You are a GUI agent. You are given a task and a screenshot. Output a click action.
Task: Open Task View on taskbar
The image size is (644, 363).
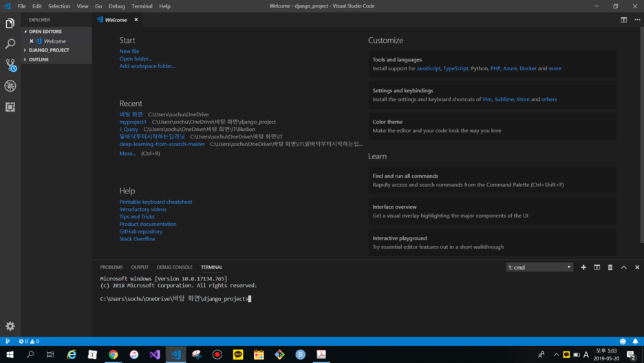pyautogui.click(x=50, y=354)
